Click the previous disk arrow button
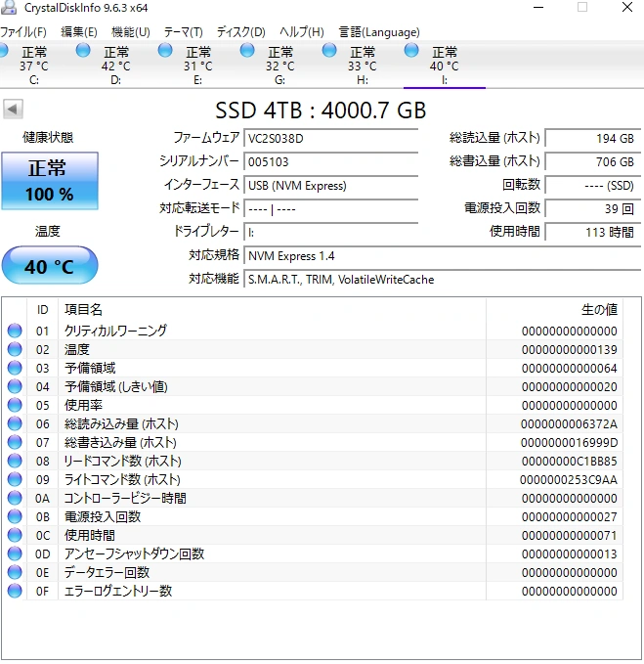This screenshot has height=664, width=644. tap(13, 110)
